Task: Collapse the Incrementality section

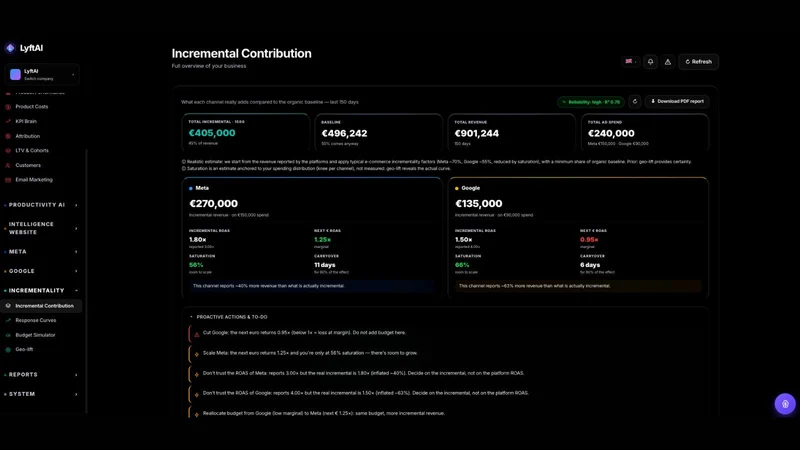Action: (x=41, y=290)
